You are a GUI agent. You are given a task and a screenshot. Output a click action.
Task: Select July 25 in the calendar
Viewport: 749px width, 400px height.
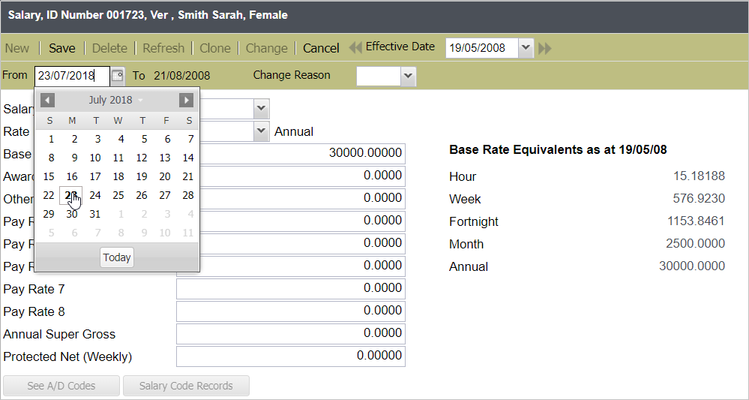tap(118, 195)
